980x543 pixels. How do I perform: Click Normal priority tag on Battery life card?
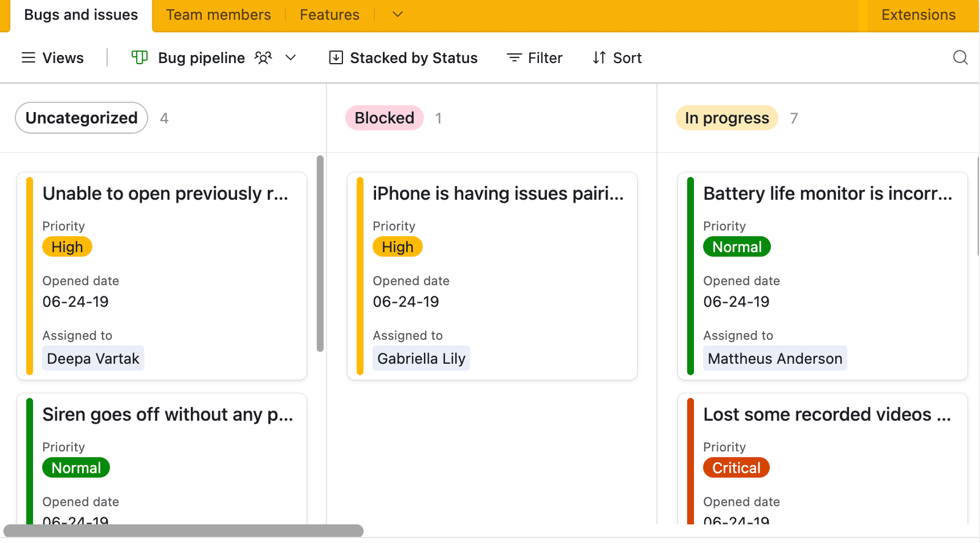(737, 247)
